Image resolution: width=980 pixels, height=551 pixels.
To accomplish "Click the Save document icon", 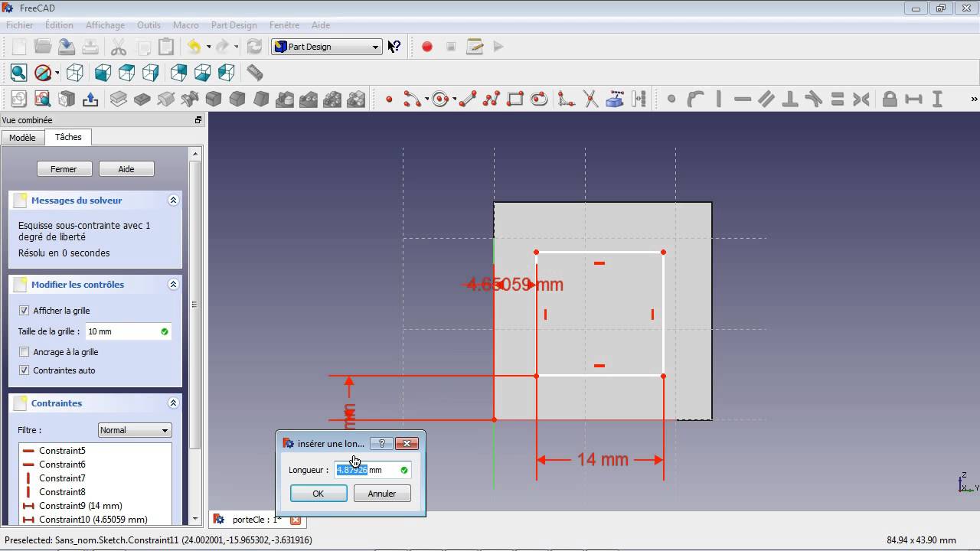I will click(x=67, y=47).
